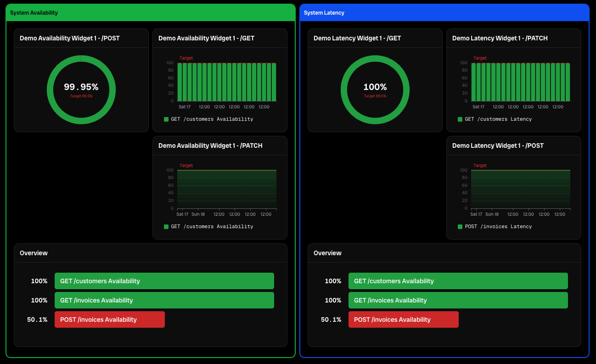This screenshot has width=596, height=364.
Task: Open Demo Latency Widget 1 - /PATCH title
Action: coord(500,38)
